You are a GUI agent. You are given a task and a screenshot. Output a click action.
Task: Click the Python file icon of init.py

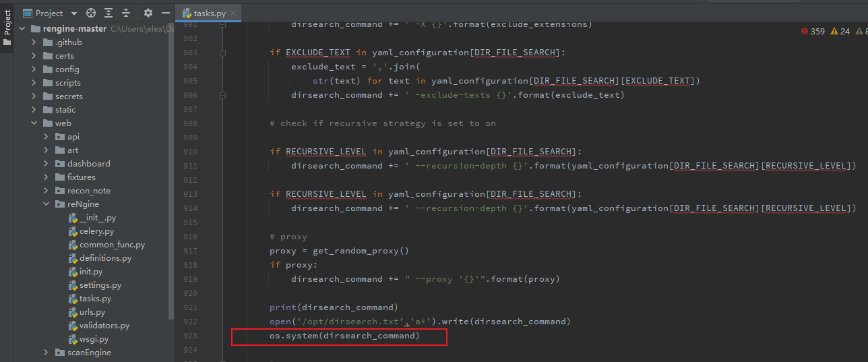[x=73, y=272]
